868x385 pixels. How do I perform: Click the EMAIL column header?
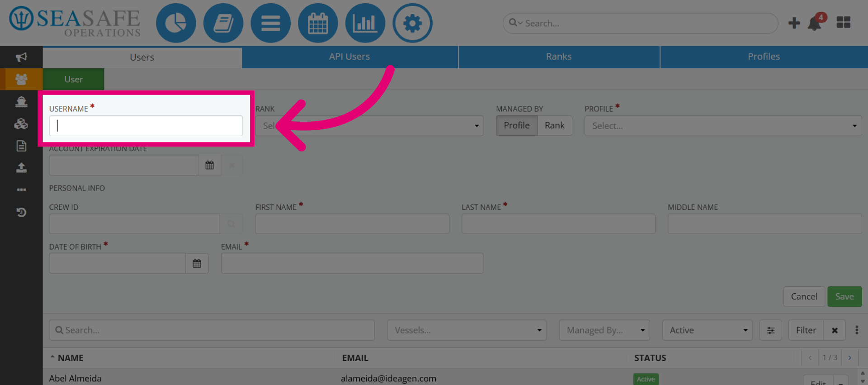[355, 358]
